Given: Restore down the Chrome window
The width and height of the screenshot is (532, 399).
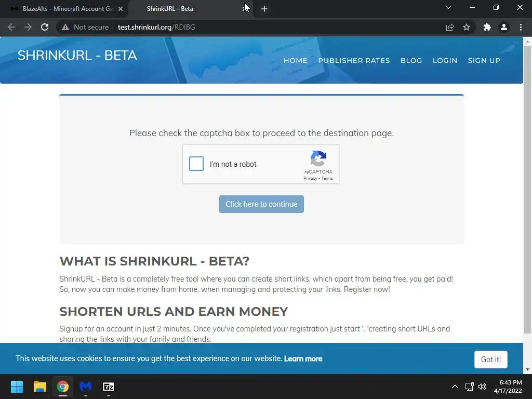Looking at the screenshot, I should (x=496, y=7).
